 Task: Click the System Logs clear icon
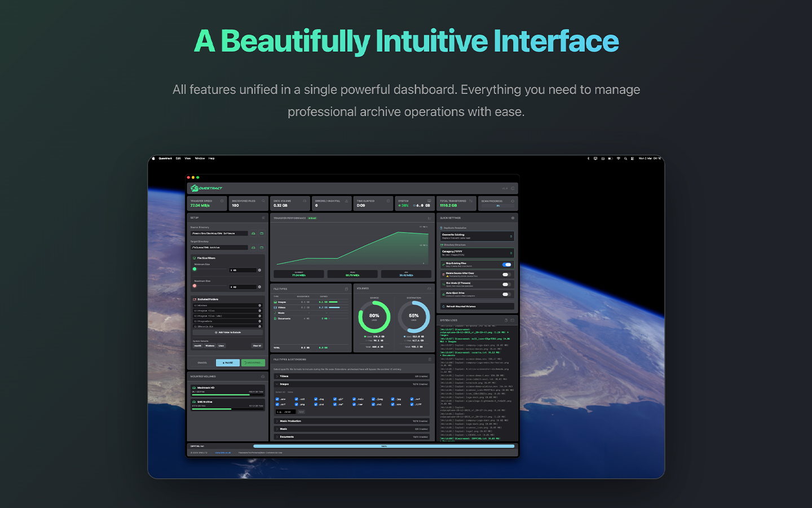pyautogui.click(x=513, y=320)
